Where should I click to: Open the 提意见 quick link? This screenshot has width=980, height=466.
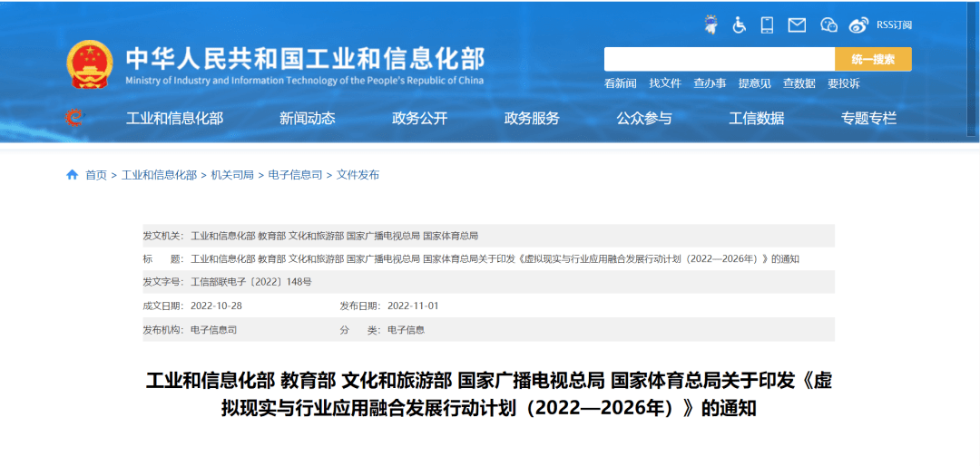(754, 83)
